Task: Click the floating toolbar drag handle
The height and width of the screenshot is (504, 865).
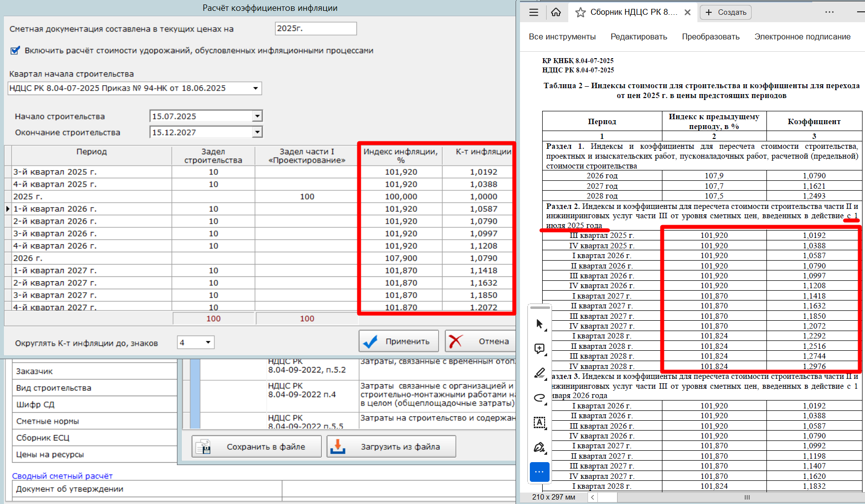Action: coord(540,308)
